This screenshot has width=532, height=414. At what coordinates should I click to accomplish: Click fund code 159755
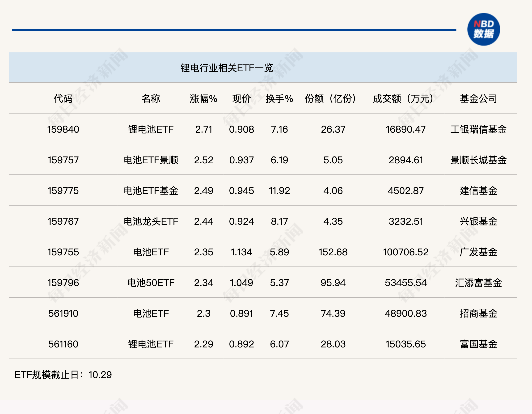[63, 252]
